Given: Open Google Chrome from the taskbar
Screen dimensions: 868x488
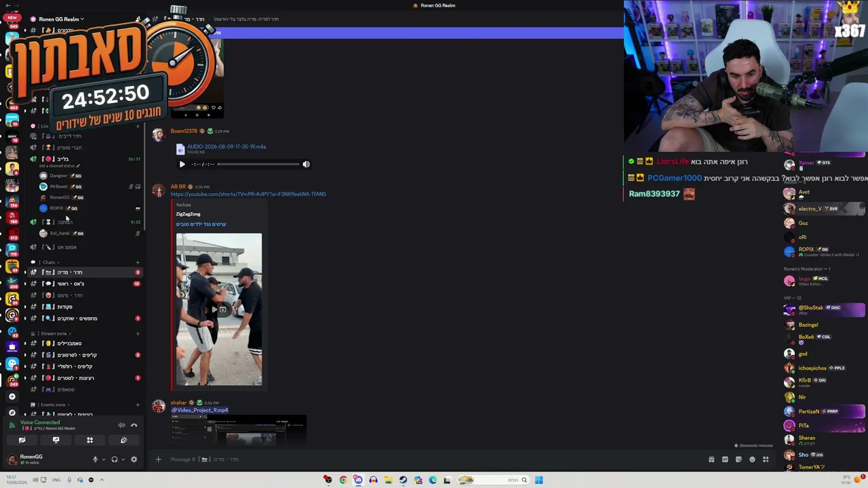Looking at the screenshot, I should click(343, 480).
